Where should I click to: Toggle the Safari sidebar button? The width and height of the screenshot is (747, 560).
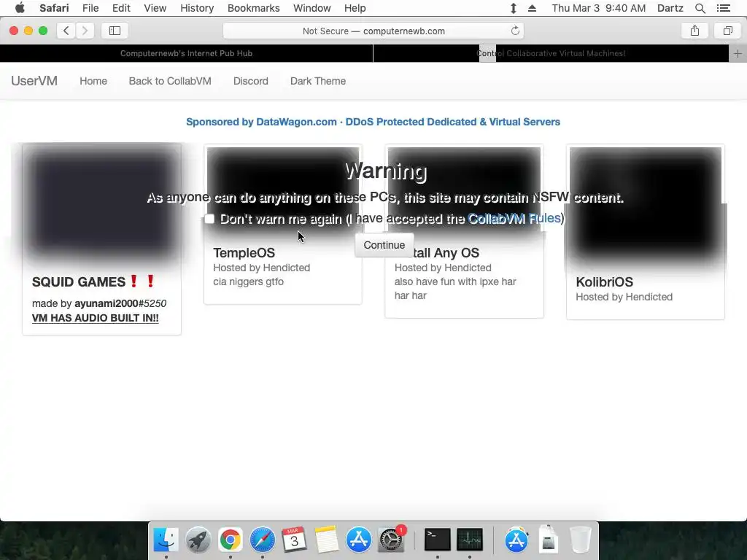coord(115,31)
